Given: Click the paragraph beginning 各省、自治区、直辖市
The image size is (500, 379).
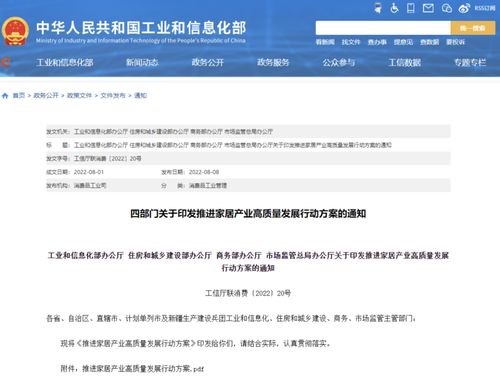Looking at the screenshot, I should coord(231,318).
